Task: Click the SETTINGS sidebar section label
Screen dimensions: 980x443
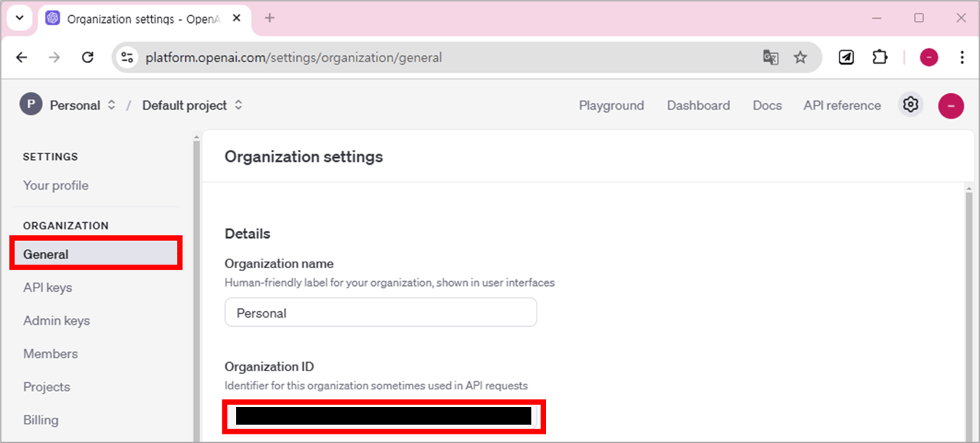Action: 50,157
